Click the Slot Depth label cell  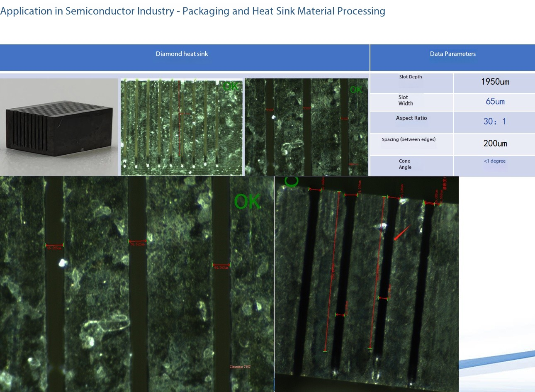point(411,83)
